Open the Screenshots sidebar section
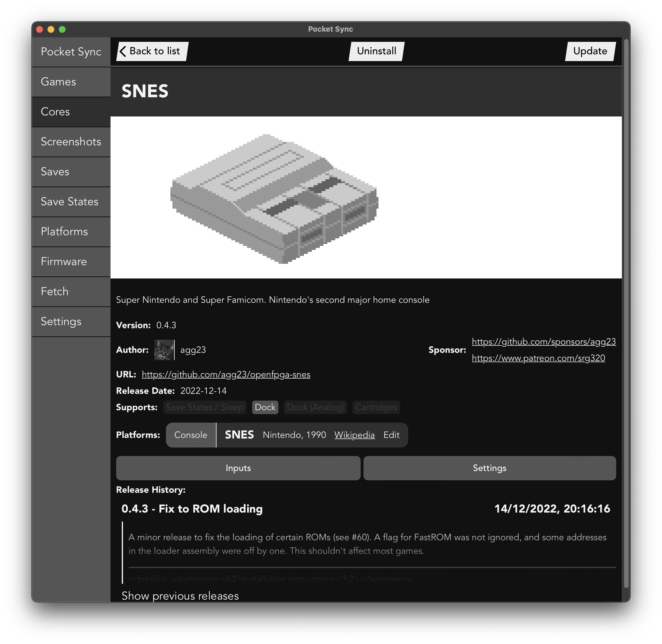The height and width of the screenshot is (644, 662). [x=71, y=142]
